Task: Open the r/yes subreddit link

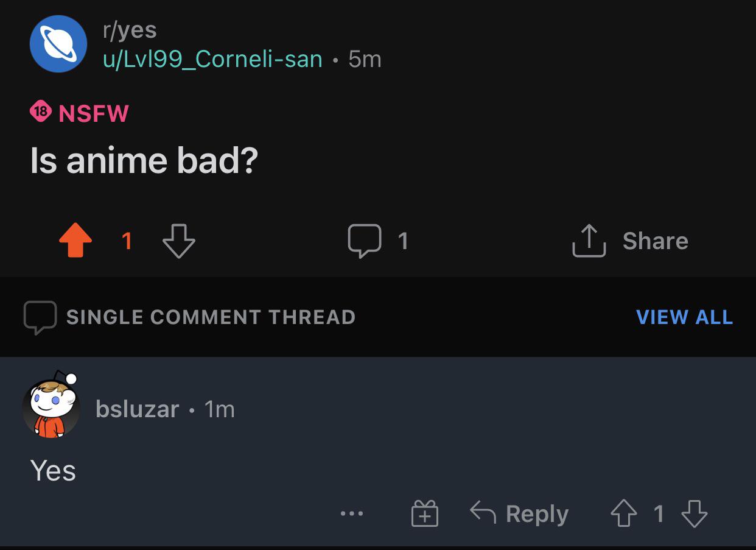Action: click(x=130, y=29)
